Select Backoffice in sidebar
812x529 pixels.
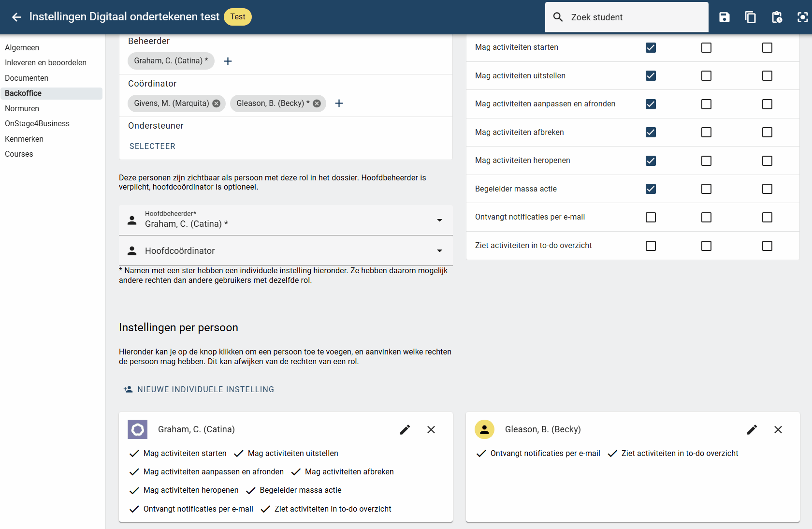51,93
